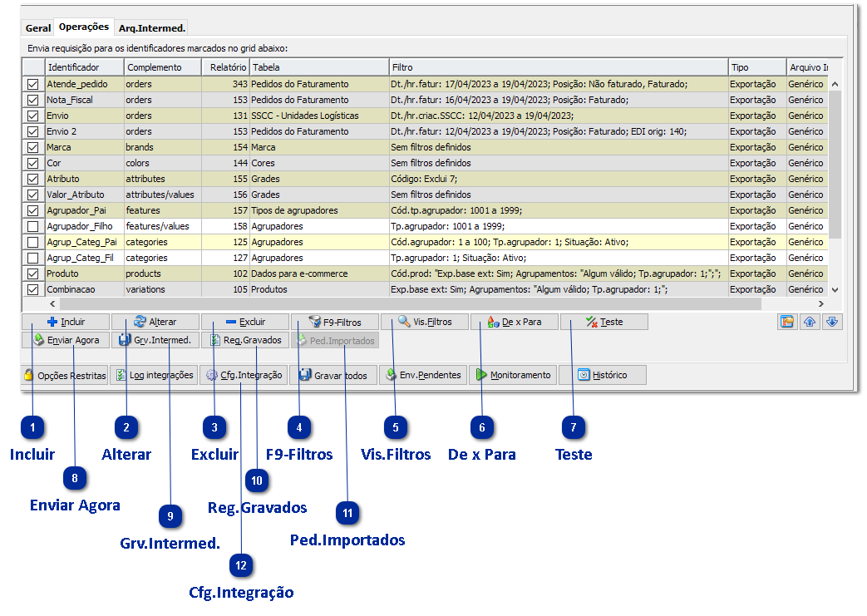Open the Arq.Intermed. tab
Image resolution: width=867 pixels, height=616 pixels.
(151, 27)
